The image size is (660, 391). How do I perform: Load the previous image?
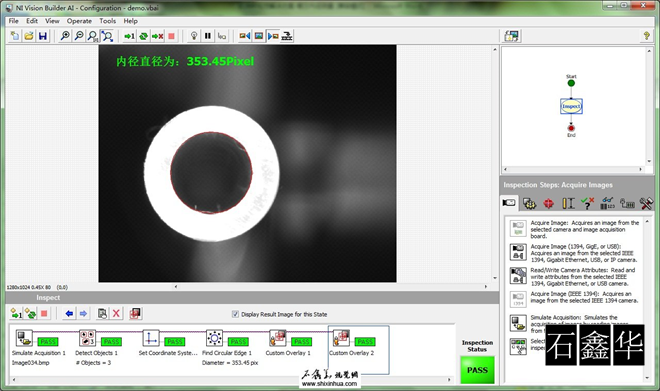tap(245, 36)
